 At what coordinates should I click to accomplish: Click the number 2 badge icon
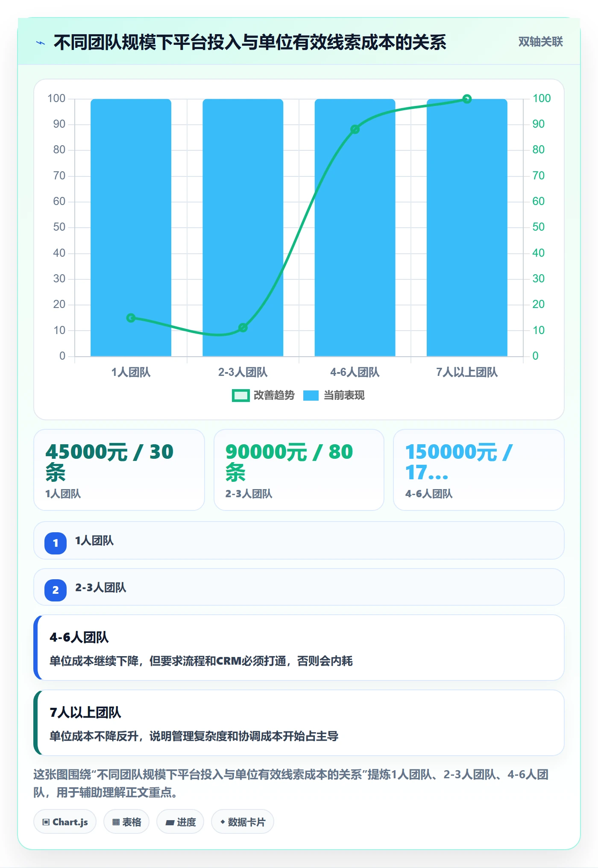pyautogui.click(x=56, y=590)
